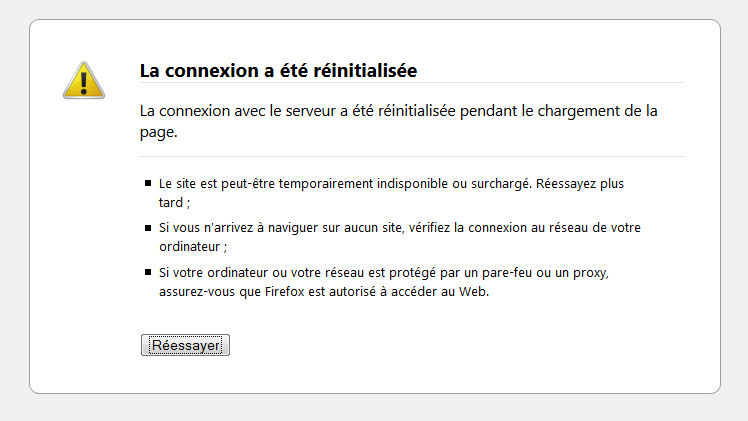The width and height of the screenshot is (748, 421).
Task: Click the word 'ordinateur ;' ending the second bullet
Action: tap(193, 246)
